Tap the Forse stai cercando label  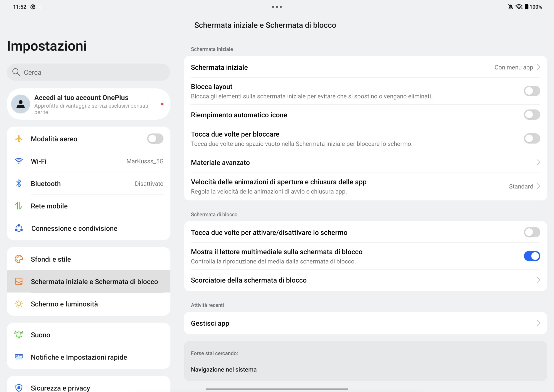click(x=214, y=353)
